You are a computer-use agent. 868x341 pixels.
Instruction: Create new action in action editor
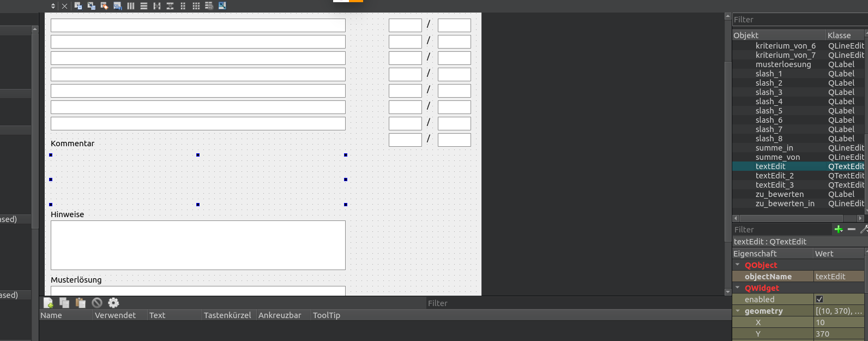coord(48,303)
